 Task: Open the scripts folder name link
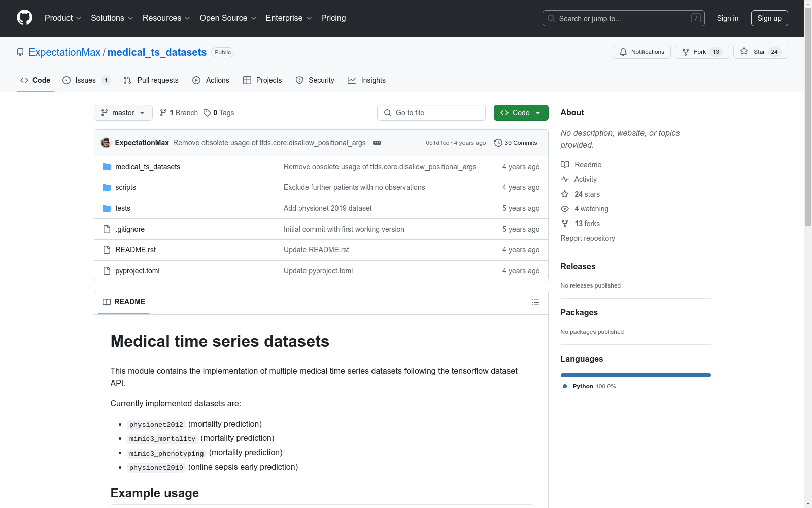(x=125, y=187)
